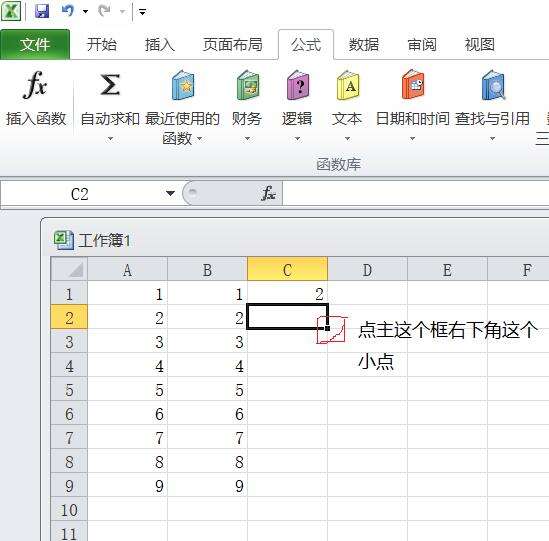549x541 pixels.
Task: Open the 逻辑 functions book icon
Action: pos(298,85)
